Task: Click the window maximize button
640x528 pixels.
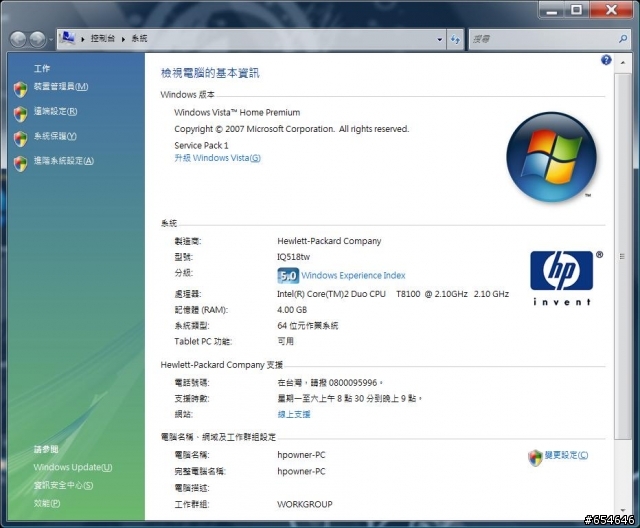Action: 576,10
